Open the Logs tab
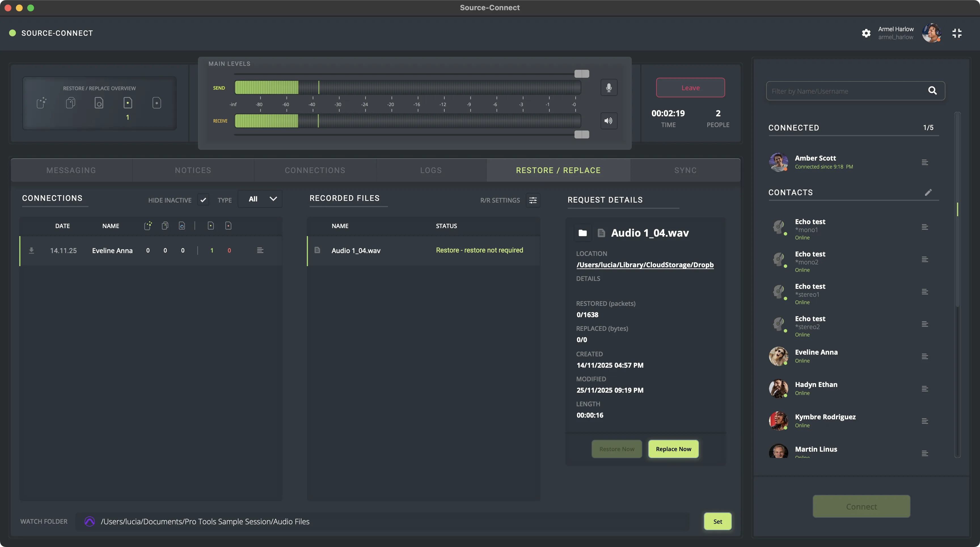 click(431, 170)
